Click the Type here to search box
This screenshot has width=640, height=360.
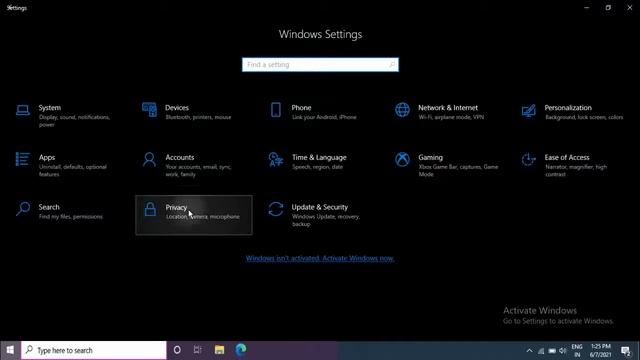[94, 350]
